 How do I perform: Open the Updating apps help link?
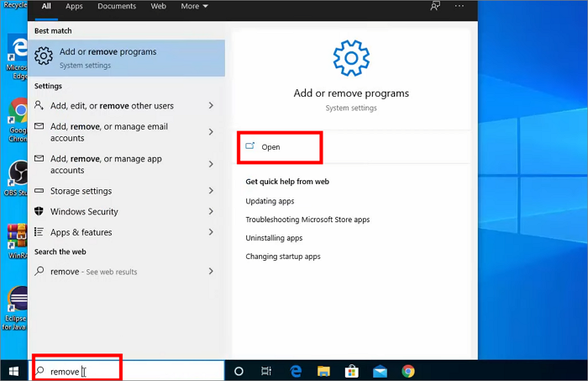(x=270, y=201)
